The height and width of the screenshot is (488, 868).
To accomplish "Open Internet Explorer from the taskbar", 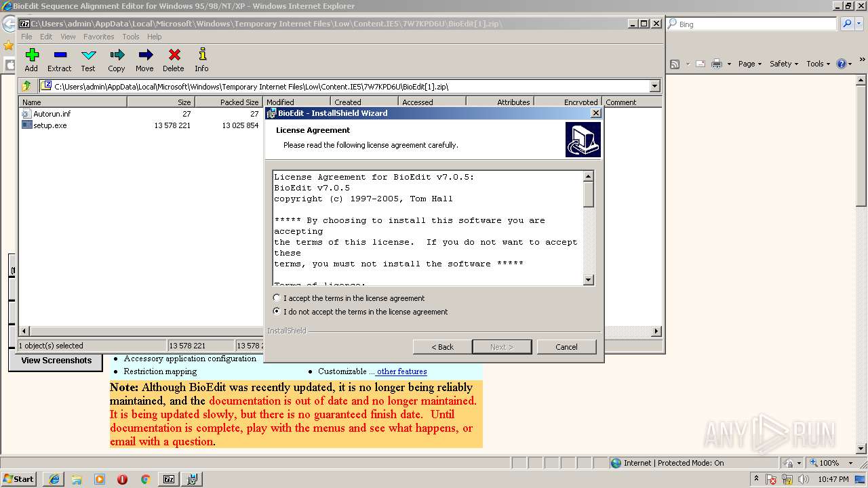I will 54,479.
